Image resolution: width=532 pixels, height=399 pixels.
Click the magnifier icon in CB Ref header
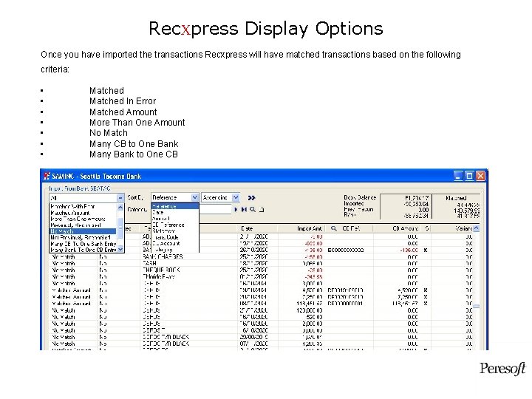click(x=334, y=228)
